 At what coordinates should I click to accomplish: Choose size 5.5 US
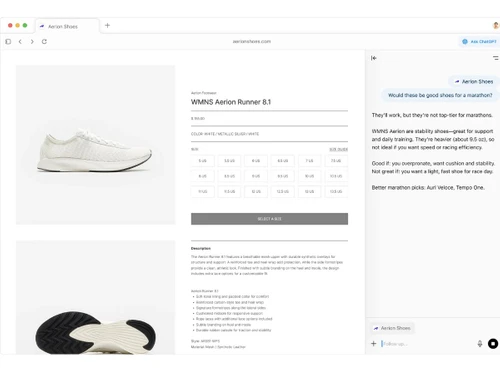point(229,161)
